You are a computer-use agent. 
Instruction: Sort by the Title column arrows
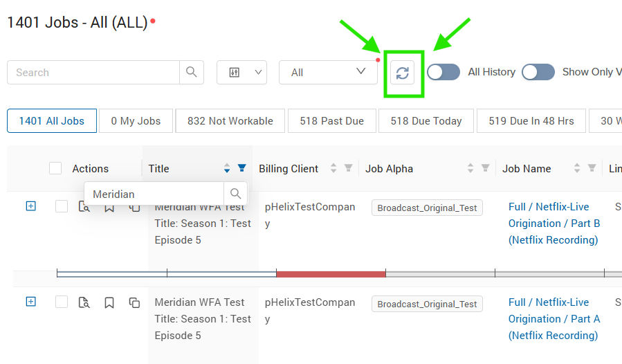pos(226,168)
